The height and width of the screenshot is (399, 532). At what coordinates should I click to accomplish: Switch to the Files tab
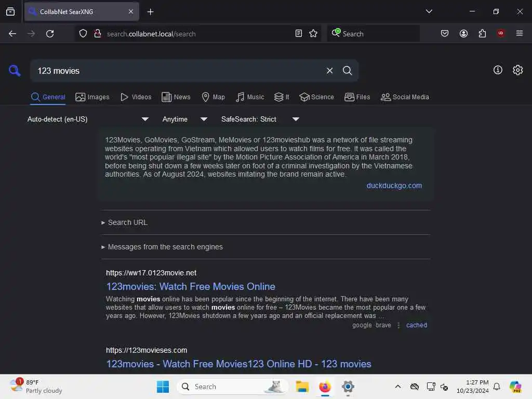pos(357,97)
